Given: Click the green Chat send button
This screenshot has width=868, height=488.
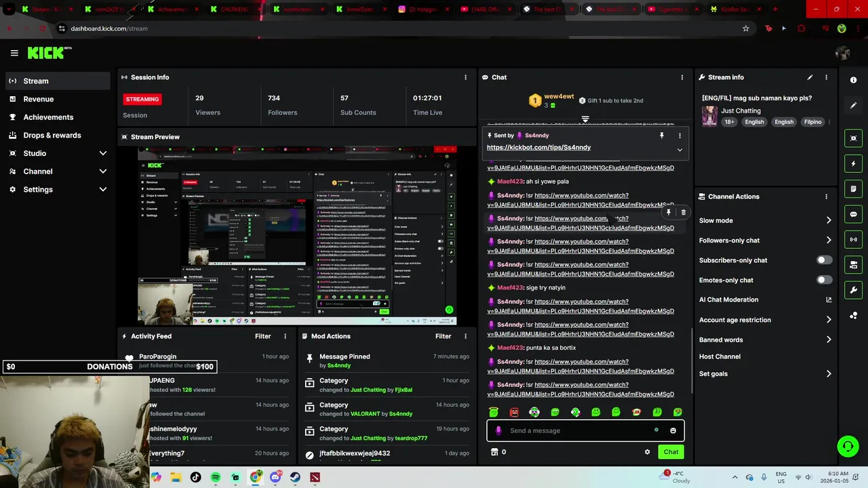Looking at the screenshot, I should [671, 452].
